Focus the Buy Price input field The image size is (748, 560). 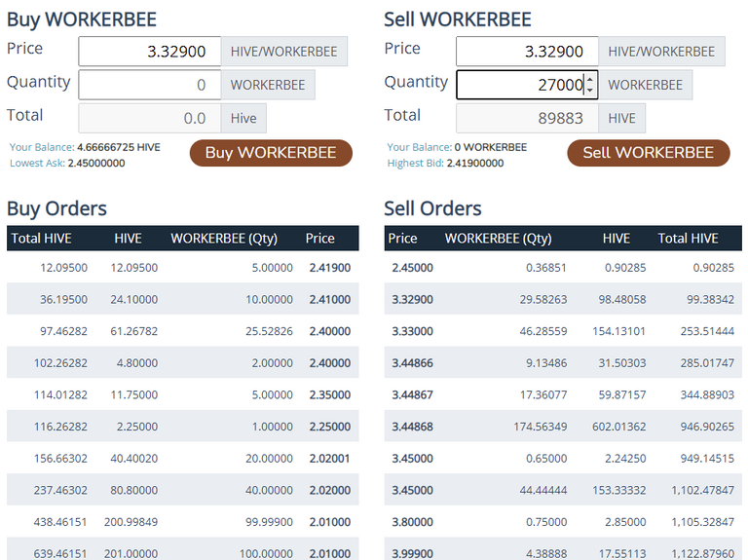pos(150,51)
